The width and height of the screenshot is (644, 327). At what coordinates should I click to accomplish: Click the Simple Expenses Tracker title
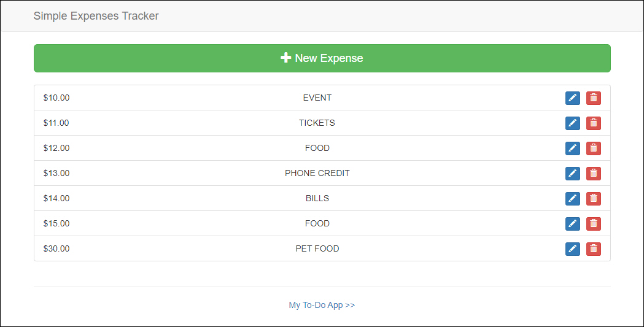[x=96, y=15]
